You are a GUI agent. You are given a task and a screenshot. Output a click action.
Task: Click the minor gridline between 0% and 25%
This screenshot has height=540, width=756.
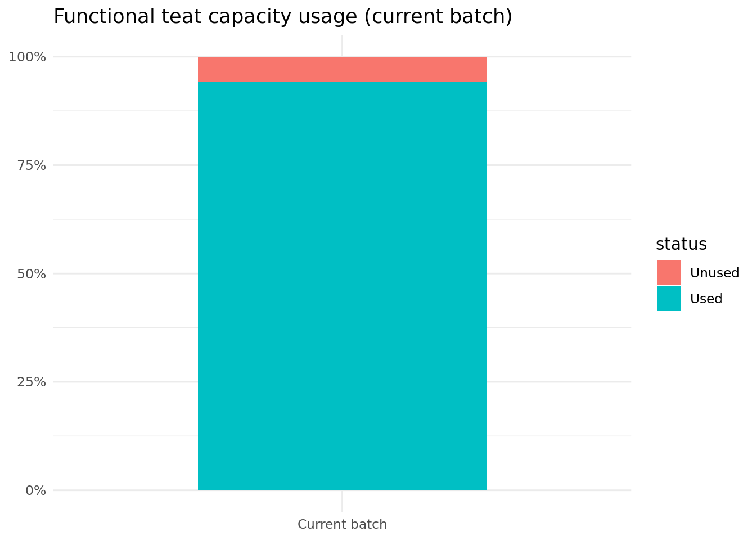coord(124,436)
